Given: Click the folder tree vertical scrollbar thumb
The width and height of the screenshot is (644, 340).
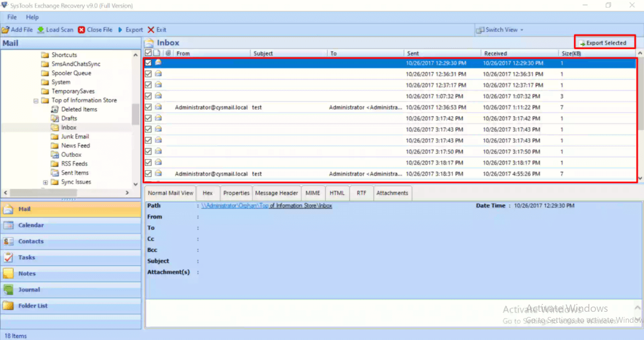Looking at the screenshot, I should 136,114.
